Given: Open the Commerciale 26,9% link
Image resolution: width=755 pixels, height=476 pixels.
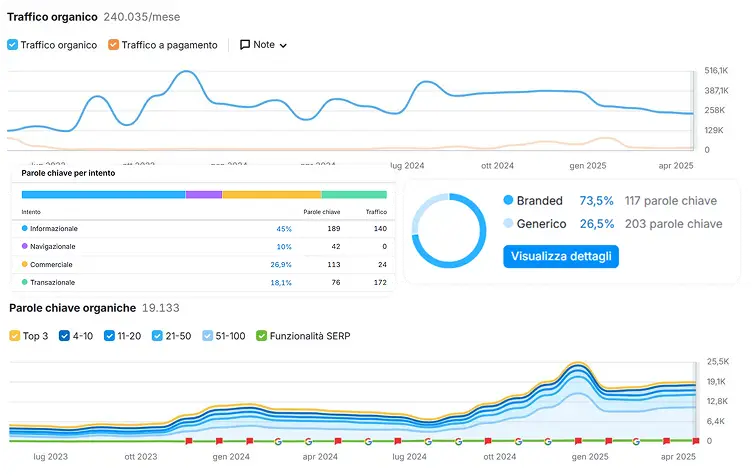Looking at the screenshot, I should click(x=281, y=264).
